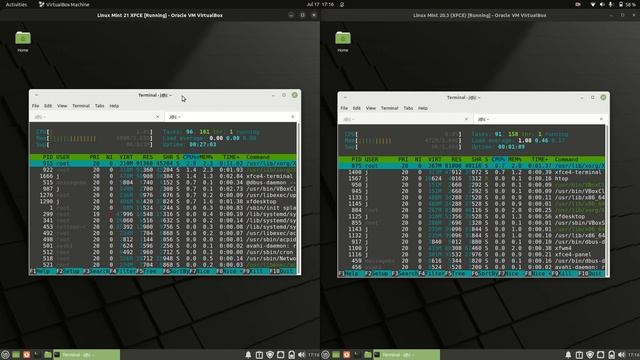Close first tab in left terminal
This screenshot has height=360, width=640.
click(x=158, y=117)
